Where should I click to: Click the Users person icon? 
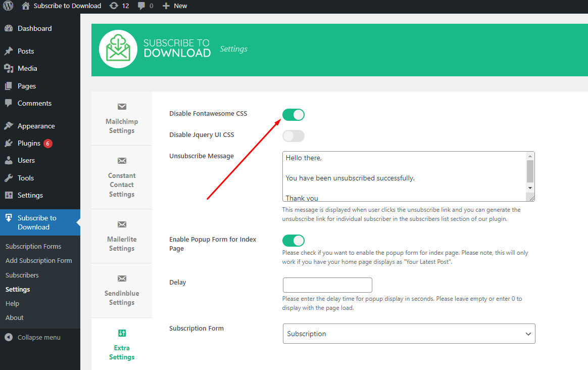[x=9, y=161]
